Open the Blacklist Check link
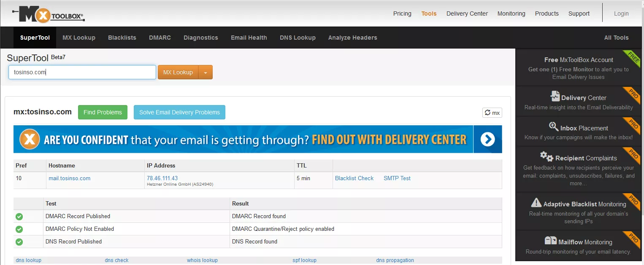The height and width of the screenshot is (265, 644). [x=354, y=178]
